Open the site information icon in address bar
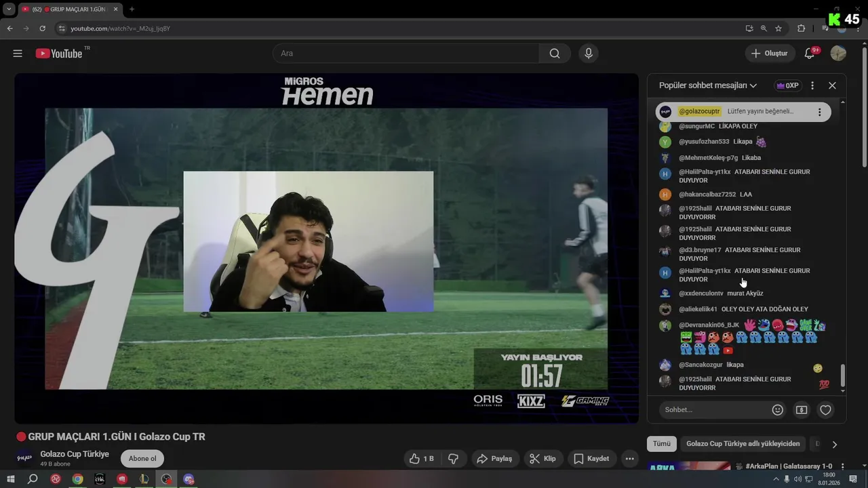This screenshot has width=868, height=488. [x=62, y=28]
